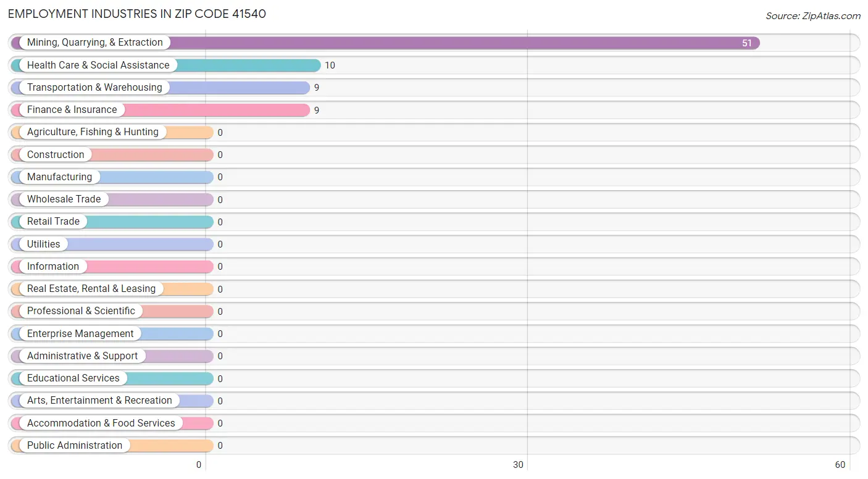The height and width of the screenshot is (479, 868).
Task: Click the value 9 beside Finance bar
Action: pyautogui.click(x=317, y=110)
